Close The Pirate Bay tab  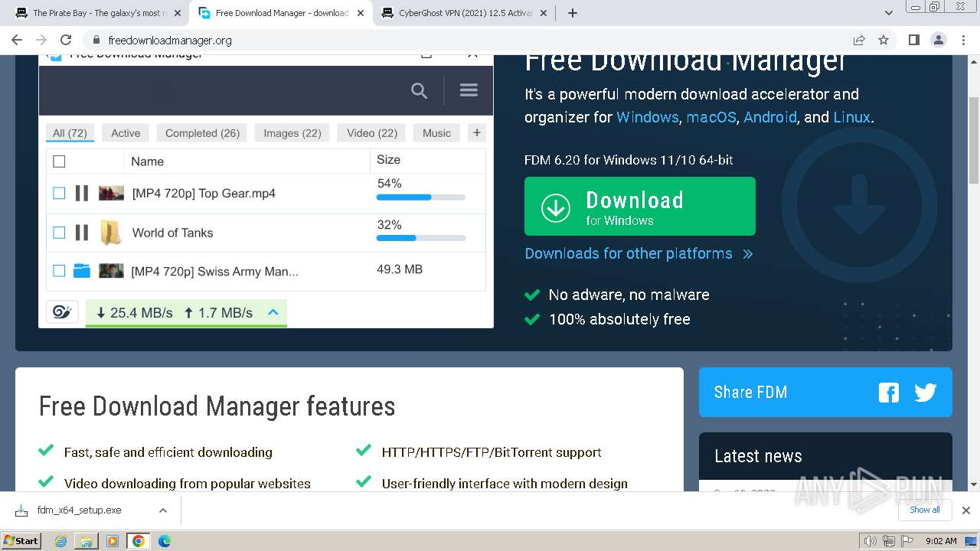pyautogui.click(x=177, y=13)
